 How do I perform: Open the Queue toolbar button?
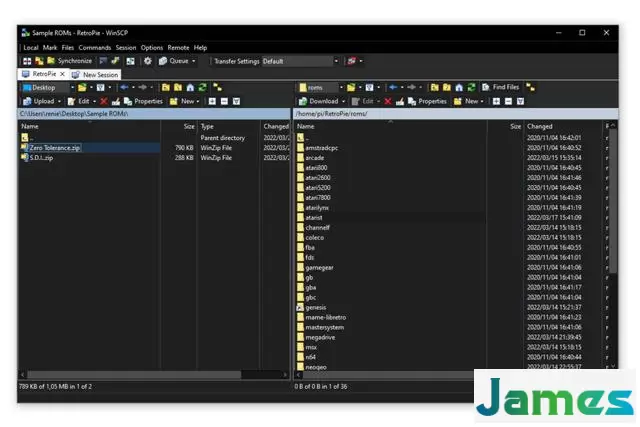click(x=174, y=61)
